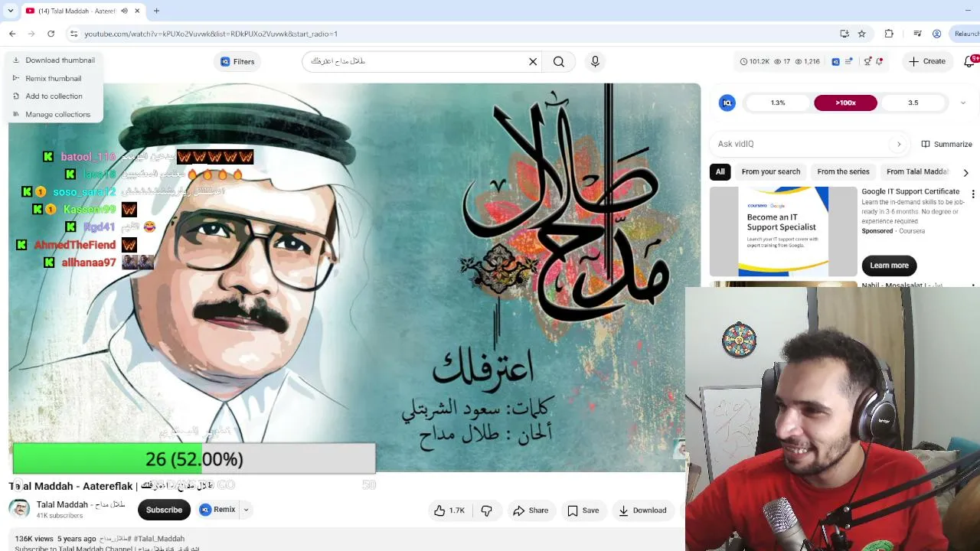
Task: Click the vidIQ Remix button
Action: click(217, 510)
